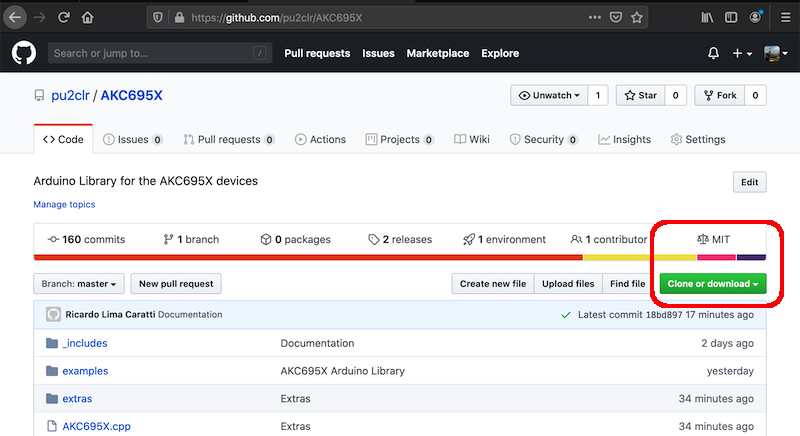View the 1 environment link
Screen dimensions: 800x436
[x=504, y=239]
